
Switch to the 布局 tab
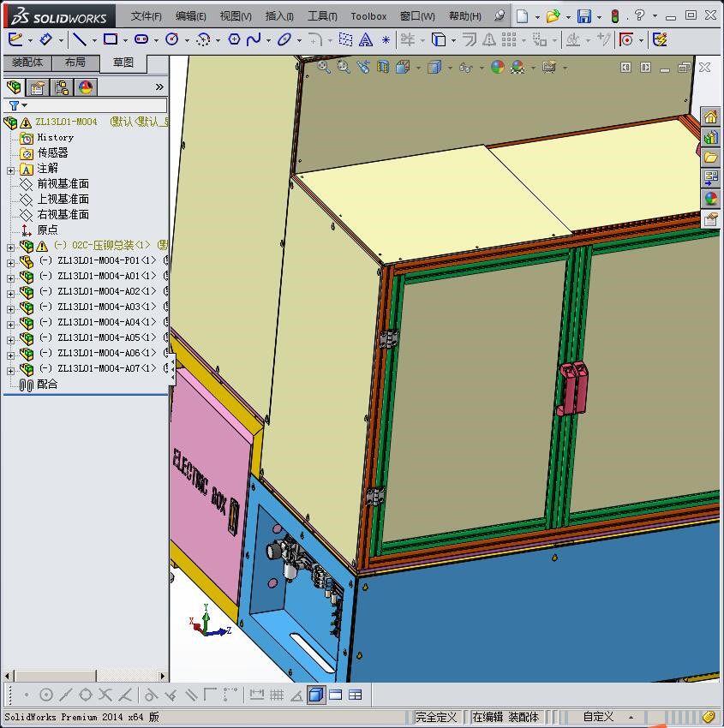pos(75,63)
